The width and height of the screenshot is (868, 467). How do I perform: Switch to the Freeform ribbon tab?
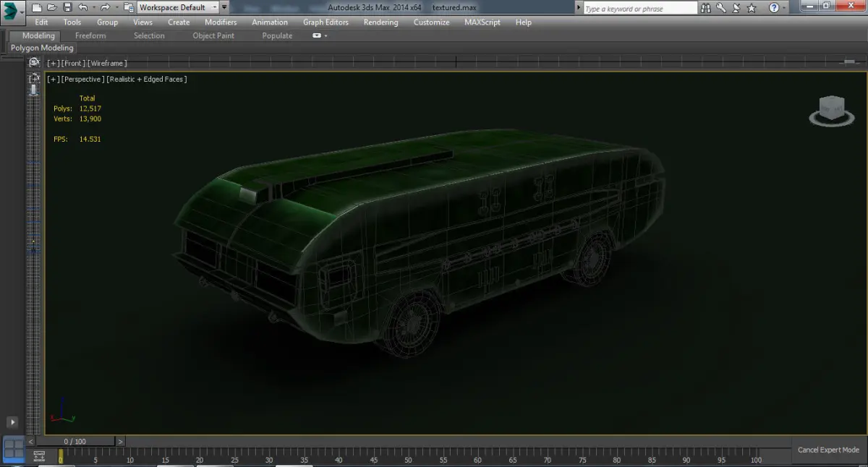(90, 35)
